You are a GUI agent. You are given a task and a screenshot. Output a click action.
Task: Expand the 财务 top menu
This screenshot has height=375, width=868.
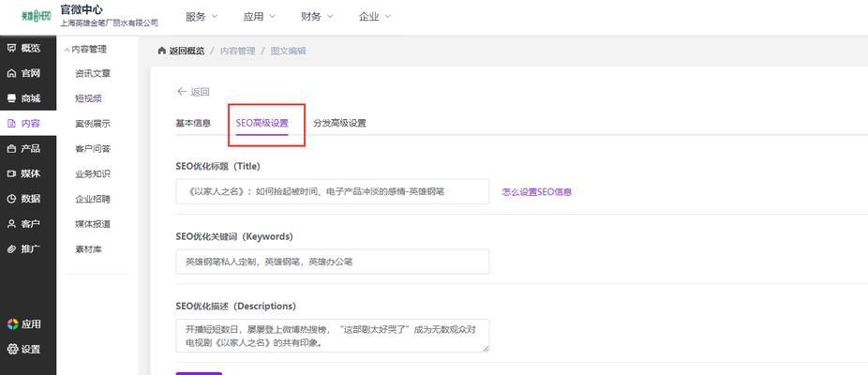(x=317, y=17)
